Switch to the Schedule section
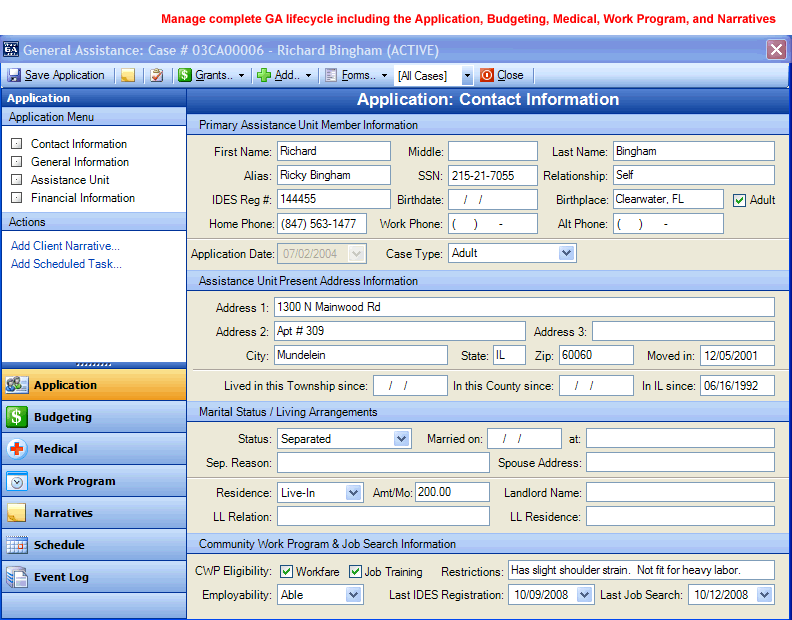Screen dimensions: 792x620 click(94, 545)
